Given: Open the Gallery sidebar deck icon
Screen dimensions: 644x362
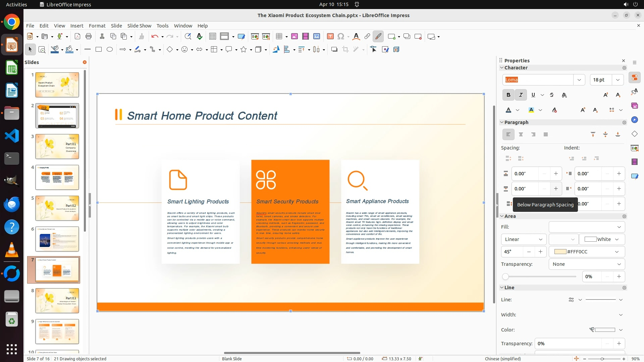Looking at the screenshot, I should pos(634,106).
